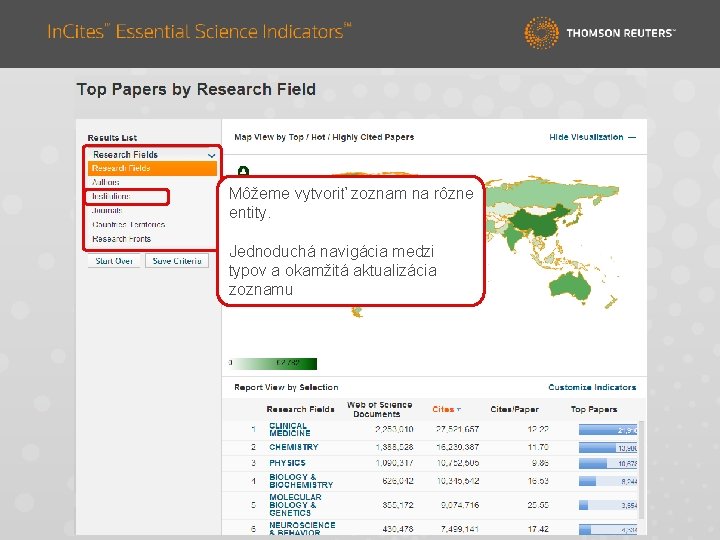This screenshot has height=540, width=720.
Task: Choose Countries/Territories in the results list
Action: point(129,225)
